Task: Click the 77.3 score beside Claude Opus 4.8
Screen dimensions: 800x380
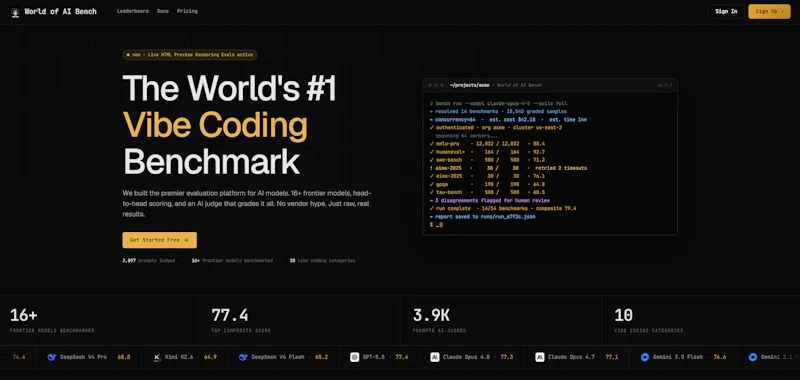Action: pos(507,357)
